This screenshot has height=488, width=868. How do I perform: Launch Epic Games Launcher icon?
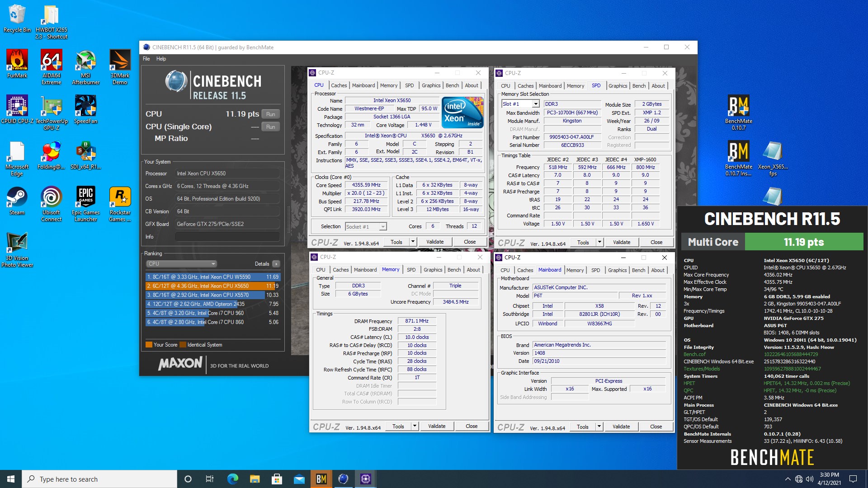pos(85,204)
